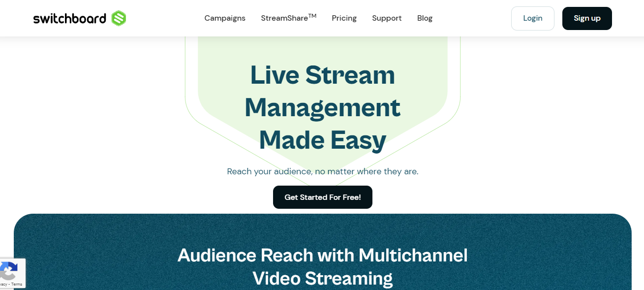
Task: Click the tagline 'Reach your audience' text
Action: coord(322,171)
